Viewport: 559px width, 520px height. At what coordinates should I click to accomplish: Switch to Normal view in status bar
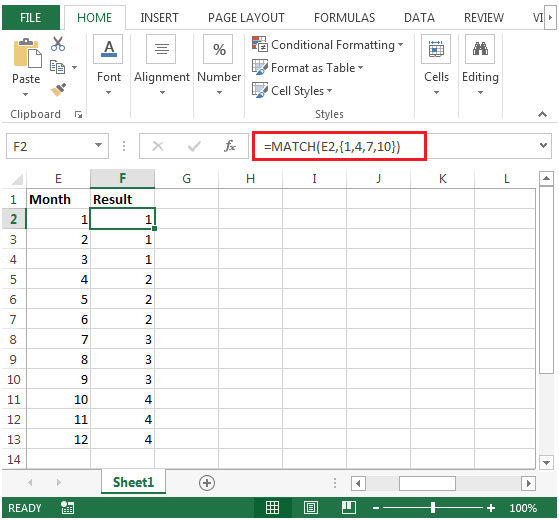[272, 508]
